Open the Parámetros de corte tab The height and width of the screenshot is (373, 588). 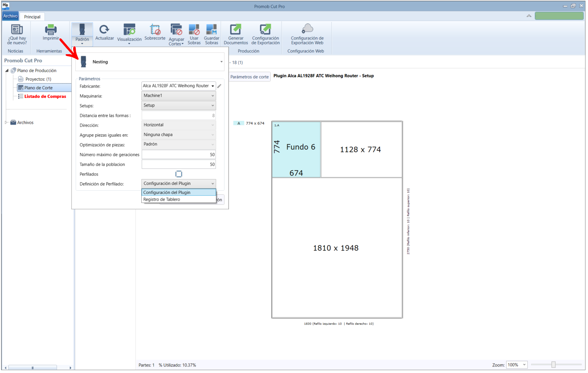coord(249,77)
